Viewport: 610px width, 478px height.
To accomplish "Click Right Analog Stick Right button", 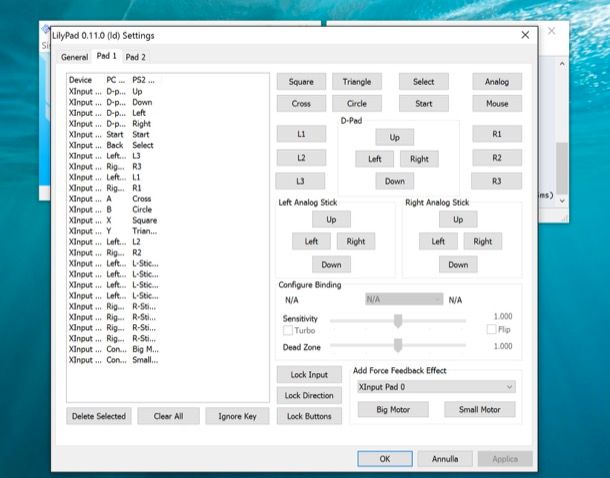I will (x=483, y=241).
